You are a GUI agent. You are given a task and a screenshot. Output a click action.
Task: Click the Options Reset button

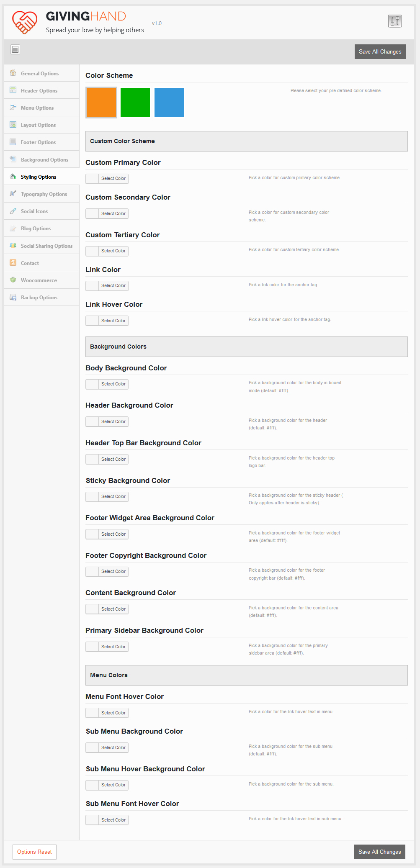pyautogui.click(x=34, y=852)
